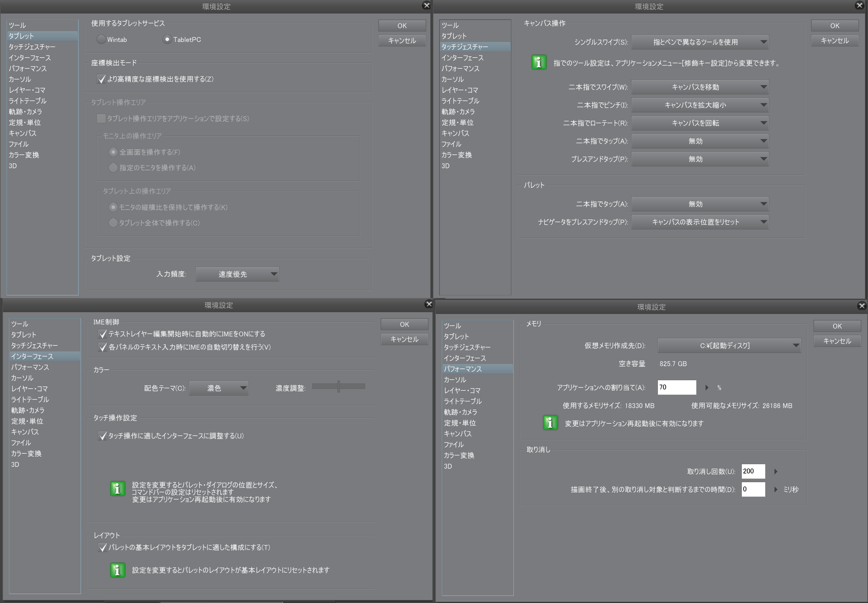Click the info icon in touch operation settings
The width and height of the screenshot is (868, 603).
[117, 488]
